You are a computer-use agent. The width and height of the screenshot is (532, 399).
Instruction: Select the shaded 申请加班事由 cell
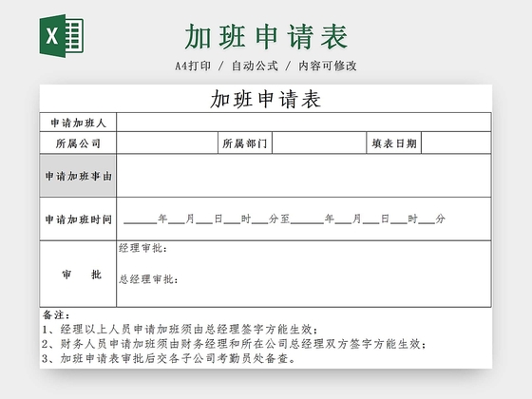click(x=78, y=176)
